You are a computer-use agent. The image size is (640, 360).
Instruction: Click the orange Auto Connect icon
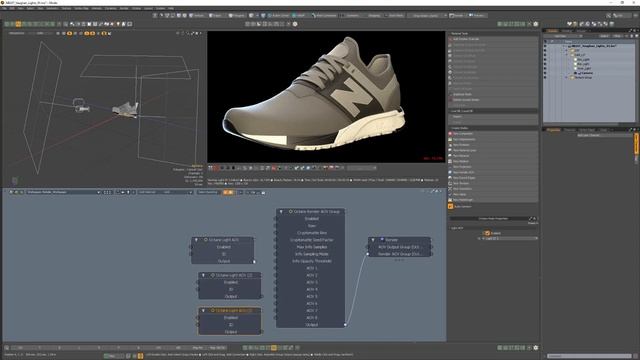pyautogui.click(x=451, y=207)
